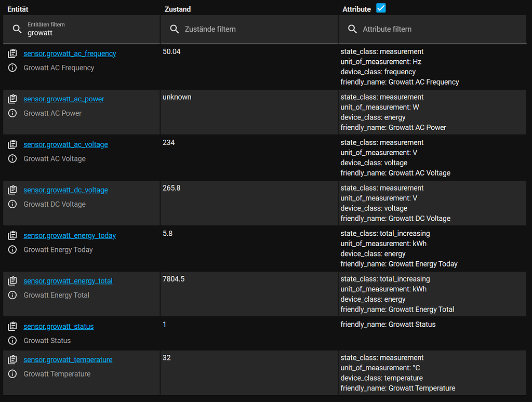Open the sensor.growatt_dc_voltage entity link
Viewport: 532px width, 402px height.
click(x=65, y=190)
